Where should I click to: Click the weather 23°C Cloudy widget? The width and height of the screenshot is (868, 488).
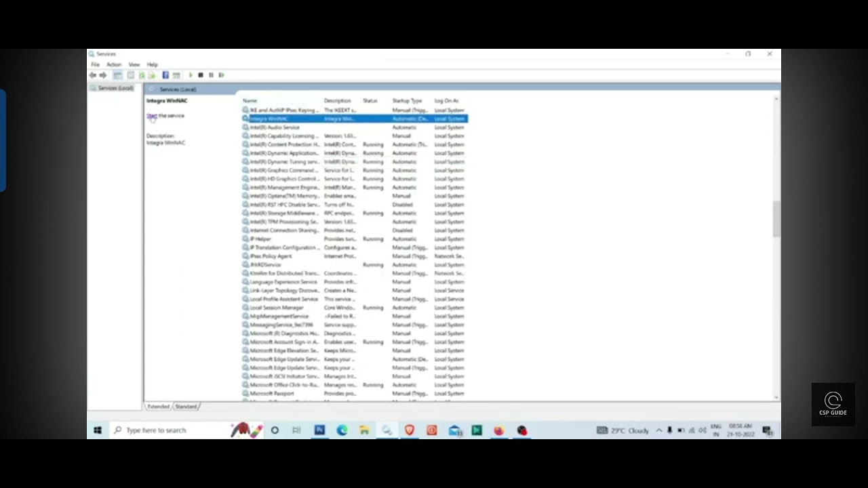624,430
